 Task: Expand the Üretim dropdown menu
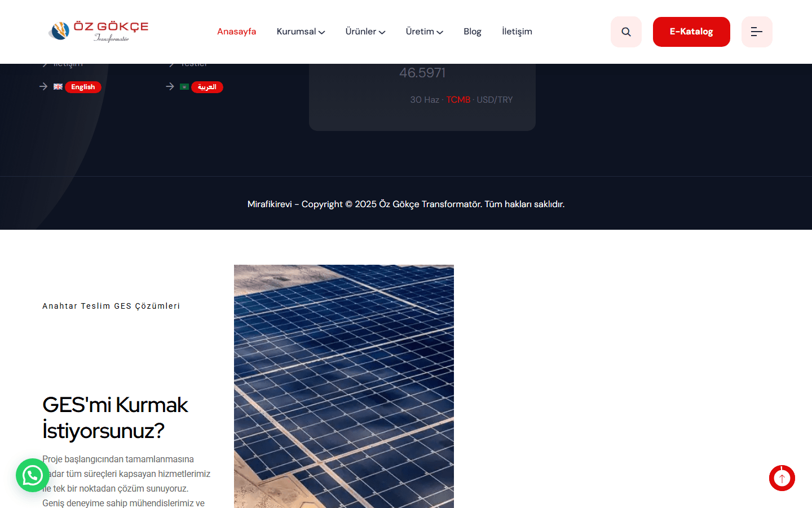pyautogui.click(x=424, y=32)
